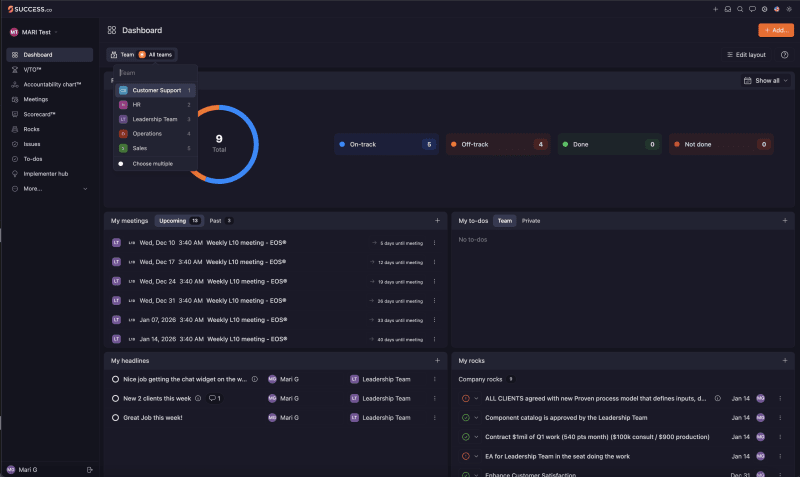Select Leadership Team from team list

click(x=155, y=119)
